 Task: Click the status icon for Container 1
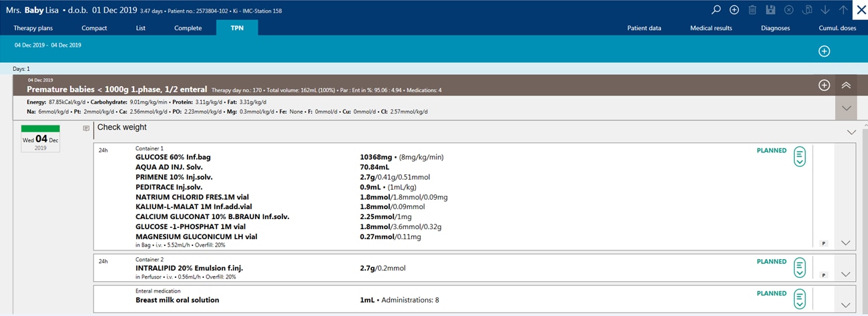799,156
